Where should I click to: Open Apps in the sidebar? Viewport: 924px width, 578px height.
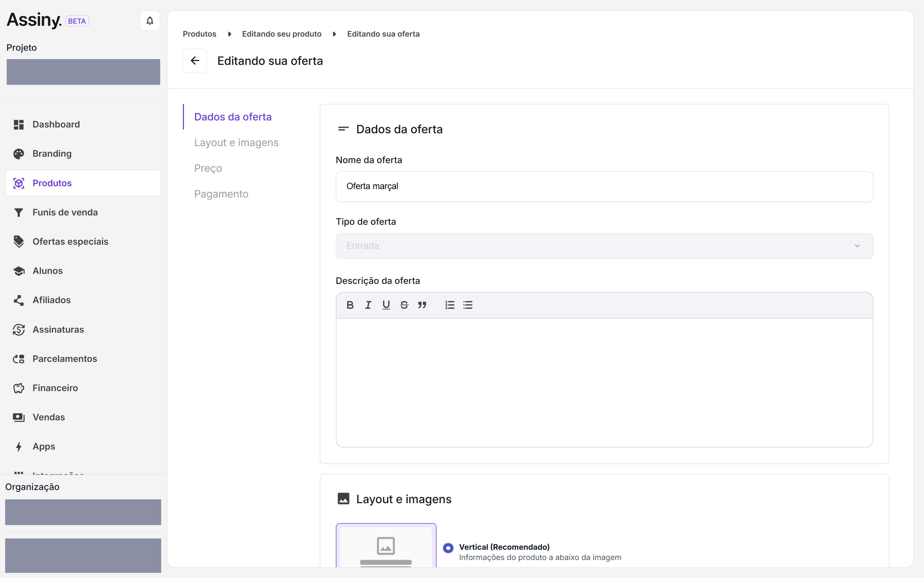83,446
